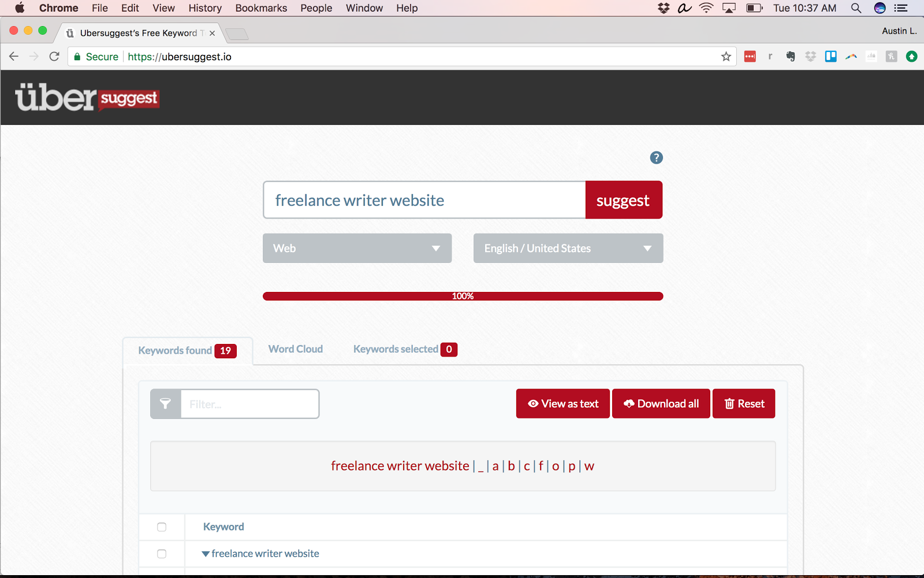Open the Honey extension
The image size is (924, 578).
point(892,56)
